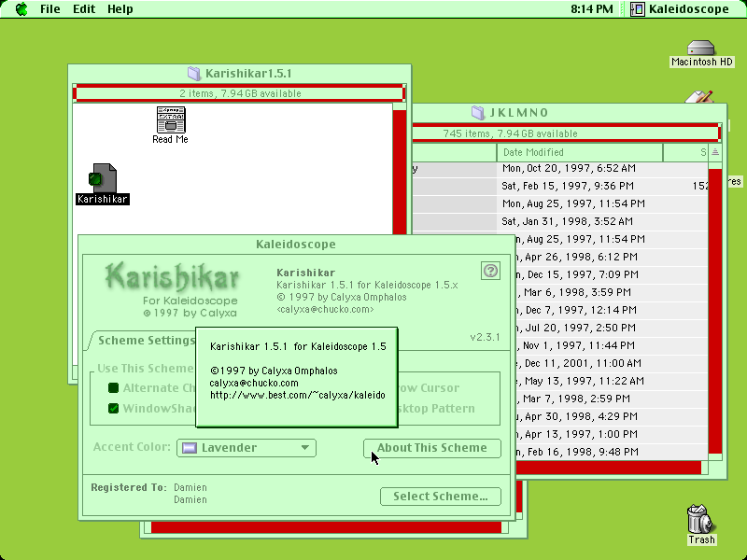Viewport: 747px width, 560px height.
Task: Click the Lavender color swatch
Action: (190, 448)
